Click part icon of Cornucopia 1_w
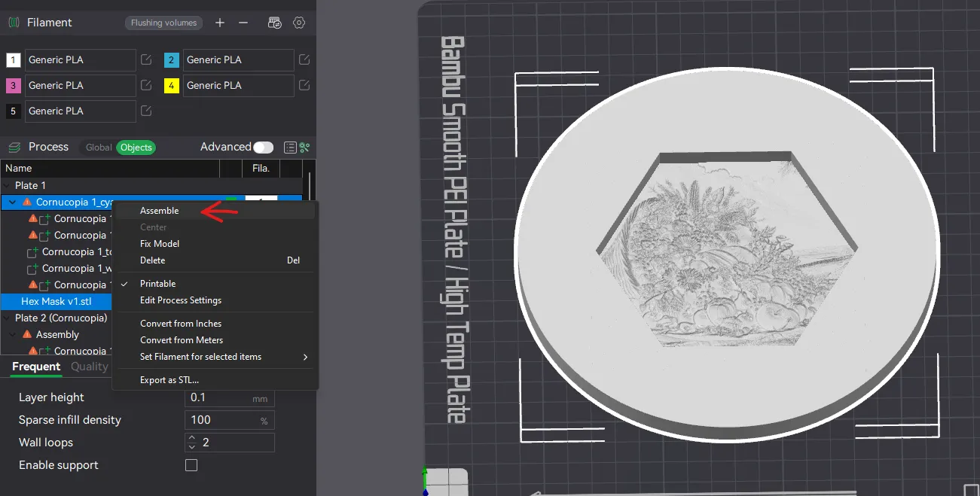Viewport: 980px width, 496px height. (x=32, y=268)
